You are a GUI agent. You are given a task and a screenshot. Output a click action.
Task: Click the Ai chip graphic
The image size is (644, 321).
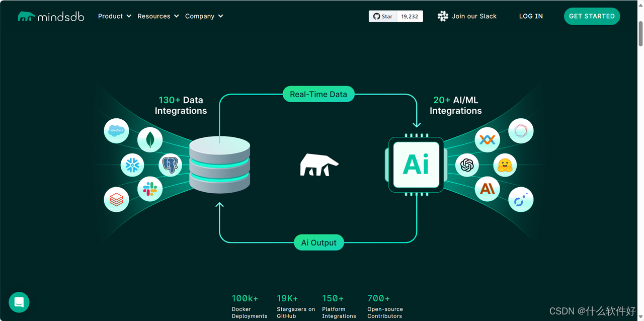coord(416,165)
